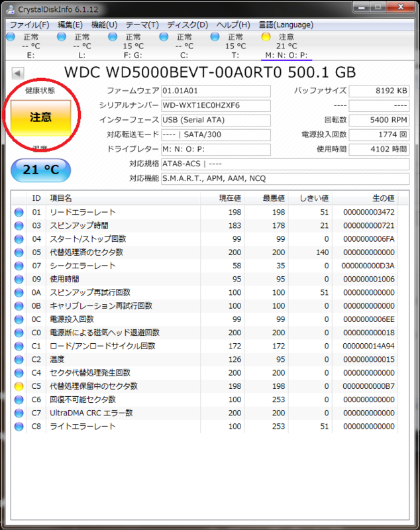
Task: Click the power on hours value 4102 時間
Action: point(379,149)
